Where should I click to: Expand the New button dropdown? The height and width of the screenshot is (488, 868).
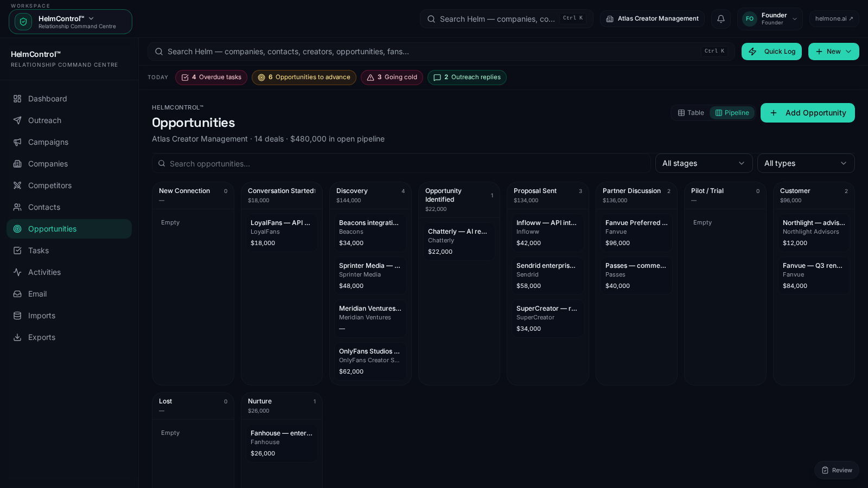point(834,52)
